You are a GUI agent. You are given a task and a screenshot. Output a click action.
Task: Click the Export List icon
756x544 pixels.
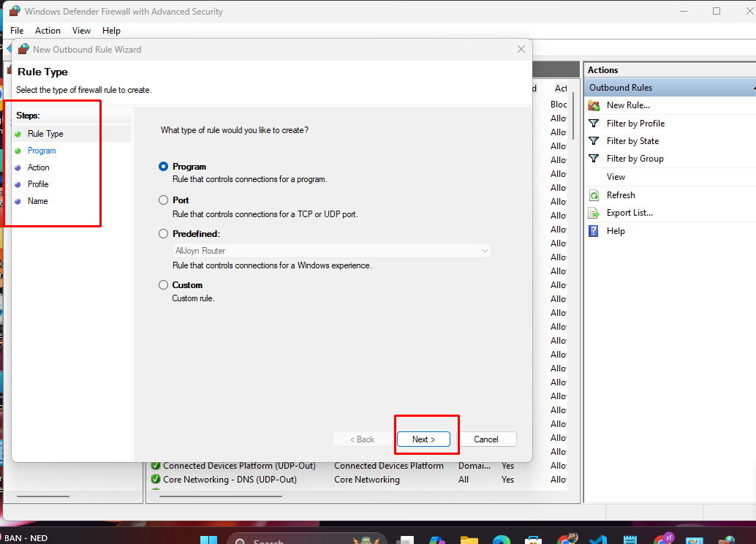(x=594, y=213)
